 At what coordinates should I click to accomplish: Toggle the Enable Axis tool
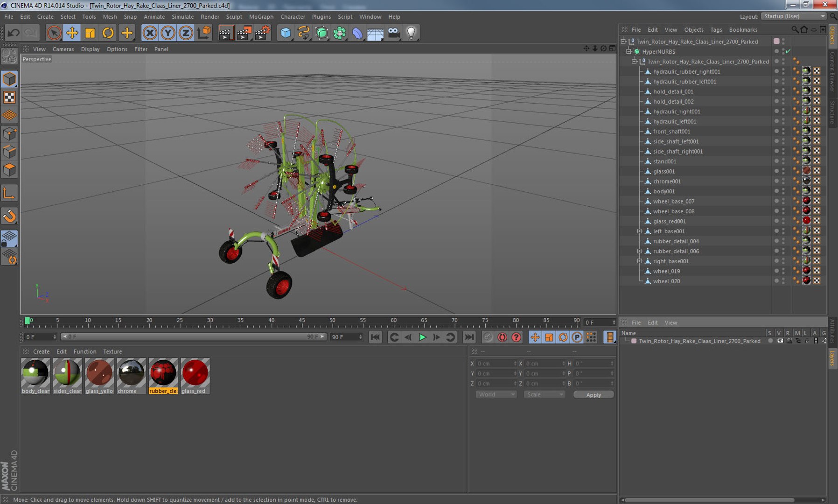pos(9,193)
